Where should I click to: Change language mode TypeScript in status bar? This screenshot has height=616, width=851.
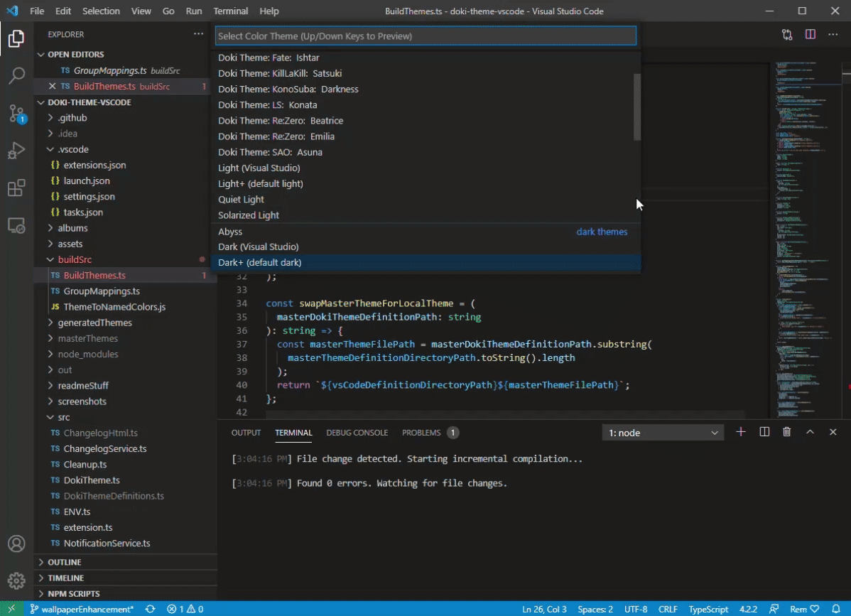pos(708,609)
